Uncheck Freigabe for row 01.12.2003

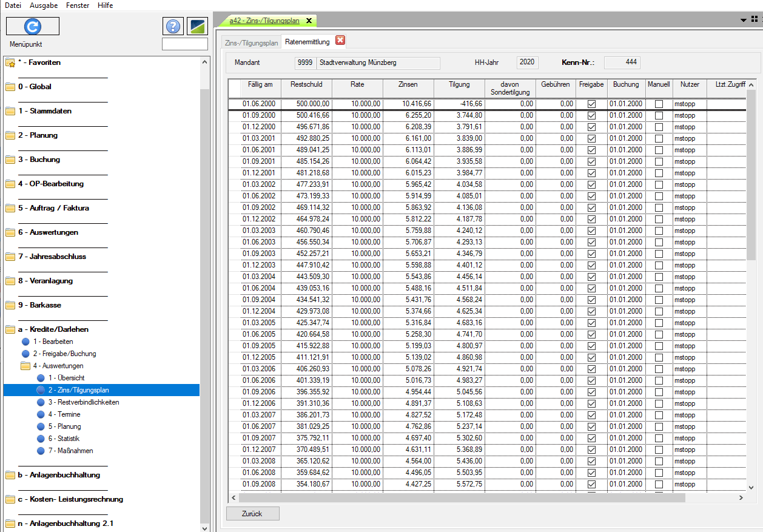[x=591, y=265]
